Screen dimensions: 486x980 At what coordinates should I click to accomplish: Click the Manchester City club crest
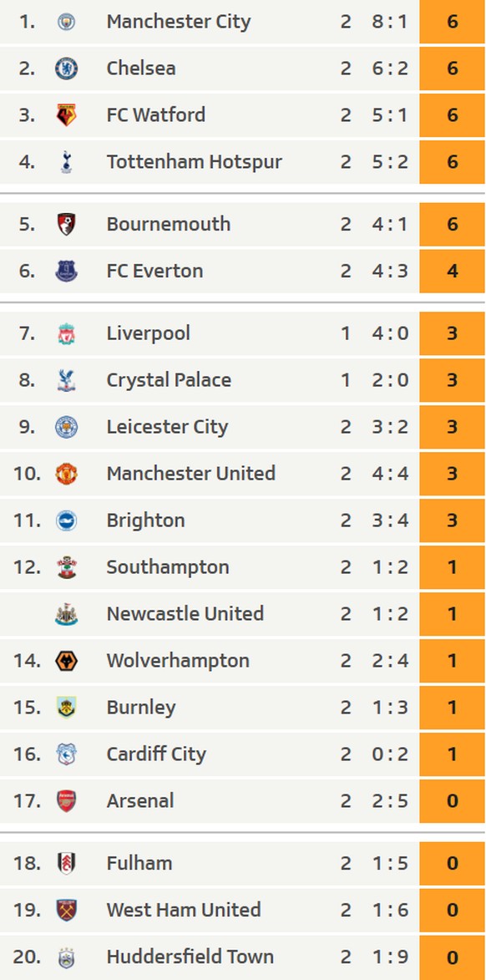point(66,22)
